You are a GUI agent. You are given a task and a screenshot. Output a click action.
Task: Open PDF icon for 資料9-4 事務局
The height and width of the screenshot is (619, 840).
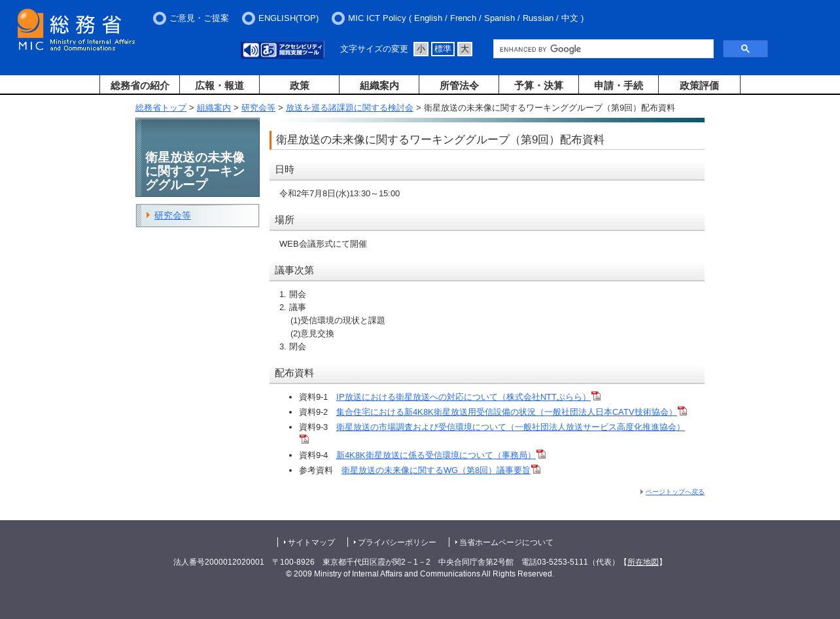coord(541,454)
